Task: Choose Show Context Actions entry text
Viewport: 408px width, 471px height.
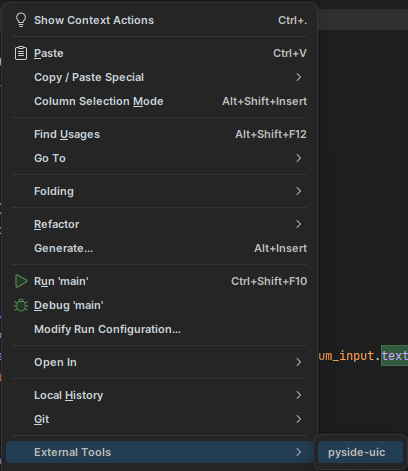Action: coord(94,20)
